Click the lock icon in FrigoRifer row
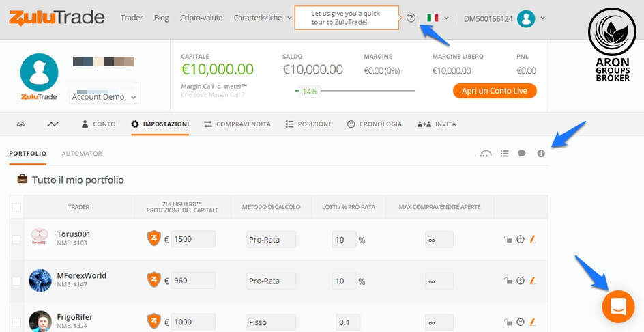Viewport: 644px width, 332px height. (x=508, y=322)
